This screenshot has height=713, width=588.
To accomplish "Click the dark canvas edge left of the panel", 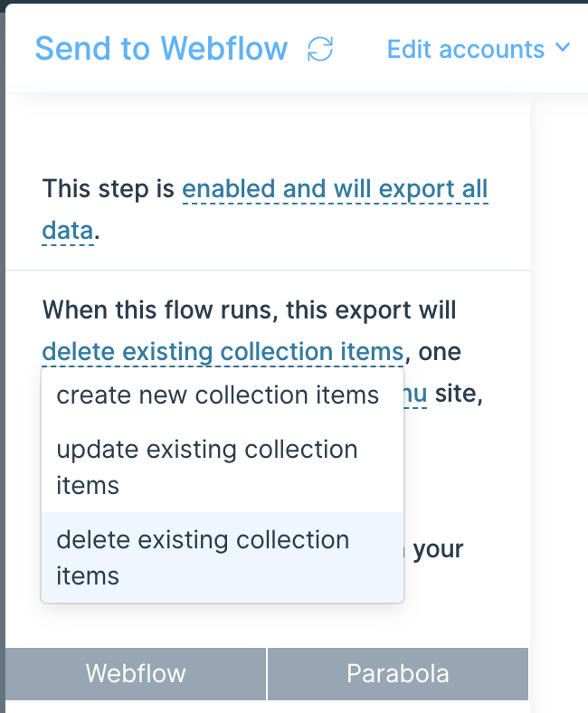I will tap(3, 364).
